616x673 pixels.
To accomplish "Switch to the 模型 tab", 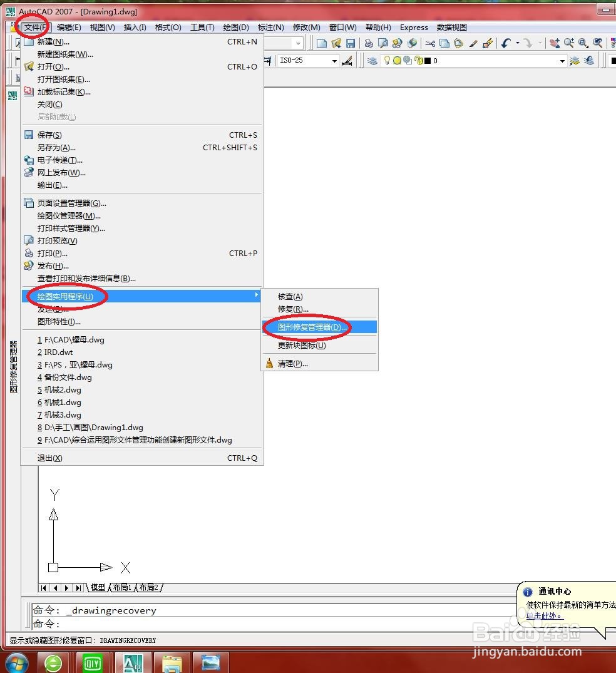I will [98, 588].
